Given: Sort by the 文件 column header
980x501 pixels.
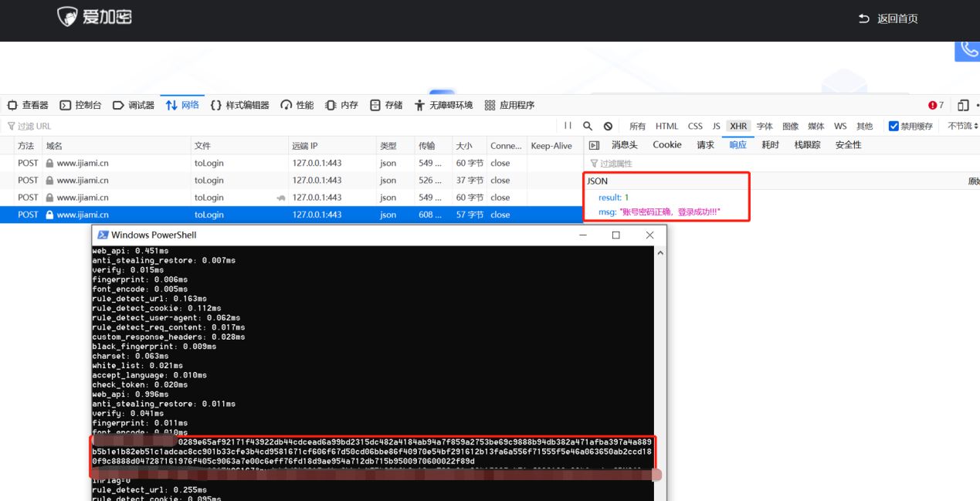Looking at the screenshot, I should tap(239, 146).
